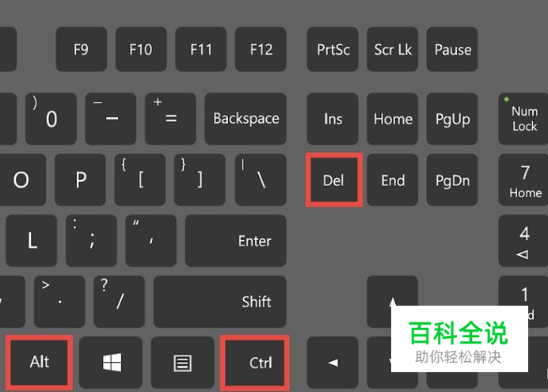Viewport: 548px width, 392px height.
Task: Click the PrtSc key
Action: point(333,49)
